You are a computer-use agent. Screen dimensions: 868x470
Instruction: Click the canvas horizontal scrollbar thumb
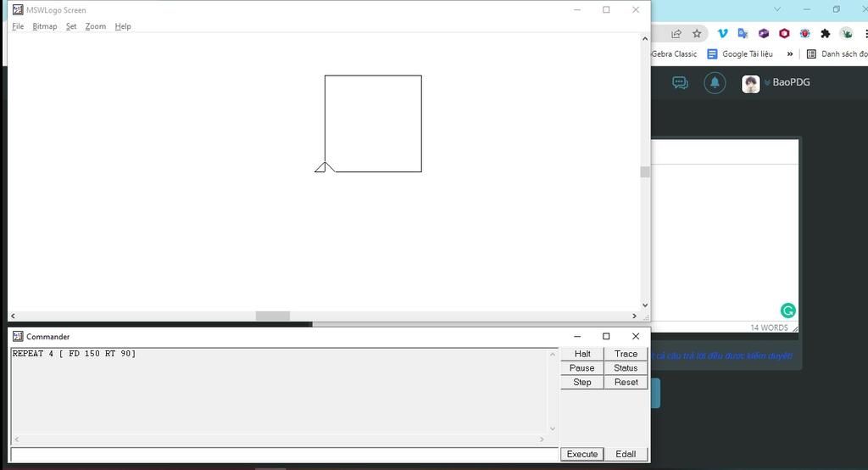[273, 316]
